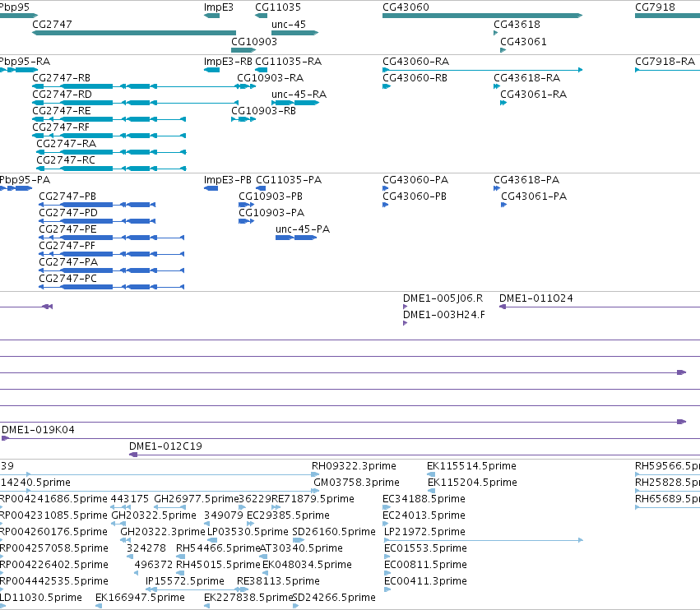Open transcript CG43060-RA

pyautogui.click(x=415, y=61)
